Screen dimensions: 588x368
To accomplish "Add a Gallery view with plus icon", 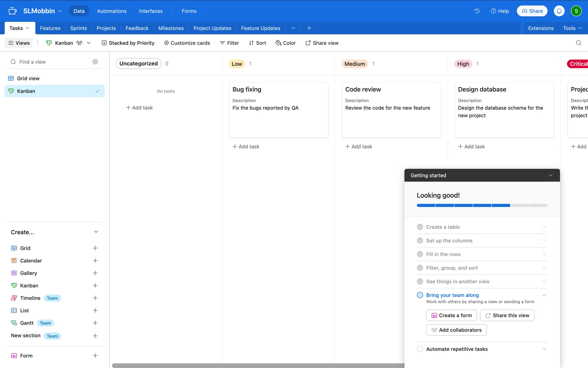I will tap(95, 273).
